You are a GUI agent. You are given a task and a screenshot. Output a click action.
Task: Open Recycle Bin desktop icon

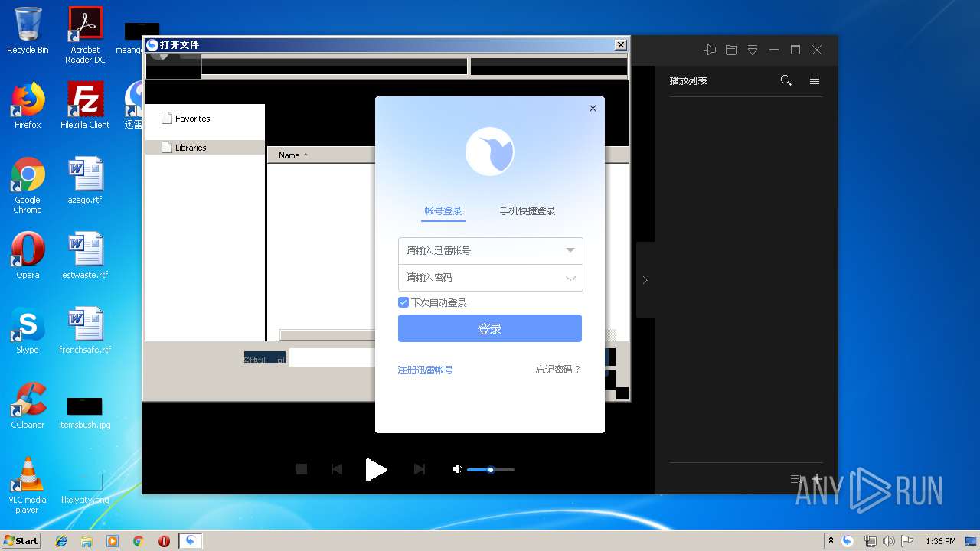point(28,31)
